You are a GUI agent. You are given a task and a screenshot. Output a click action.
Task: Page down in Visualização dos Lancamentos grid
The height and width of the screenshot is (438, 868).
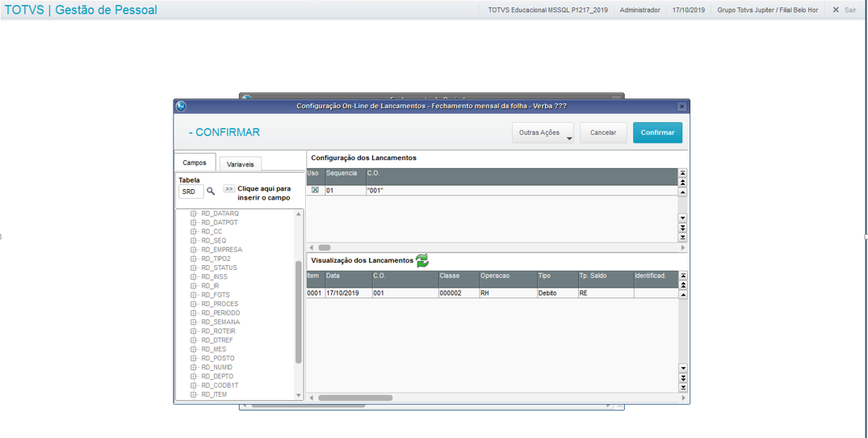[x=682, y=377]
